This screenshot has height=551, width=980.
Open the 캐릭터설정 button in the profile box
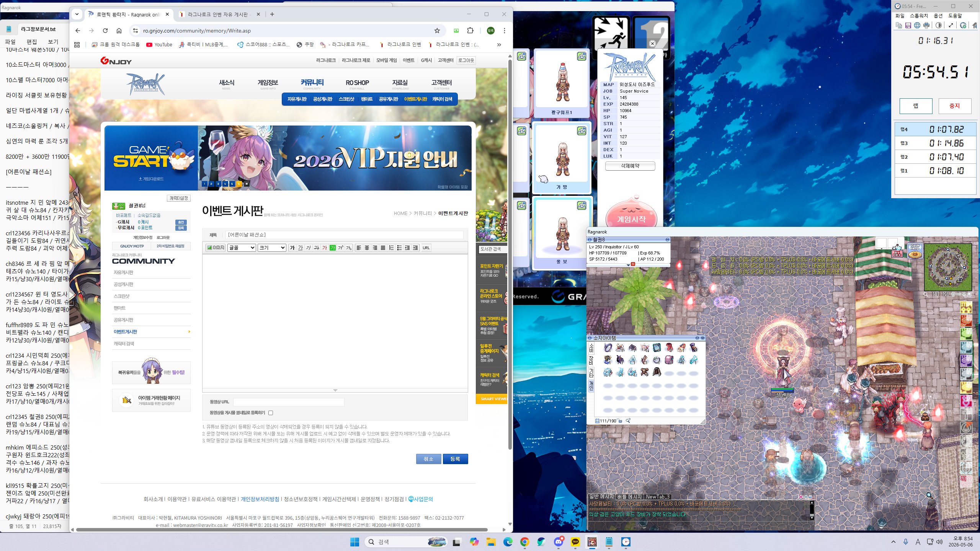pos(179,198)
